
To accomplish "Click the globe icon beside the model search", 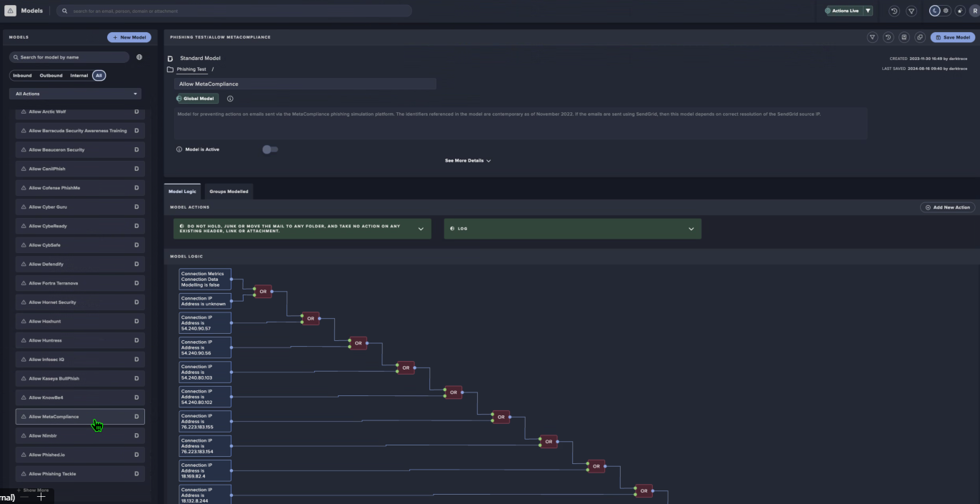I will point(139,57).
